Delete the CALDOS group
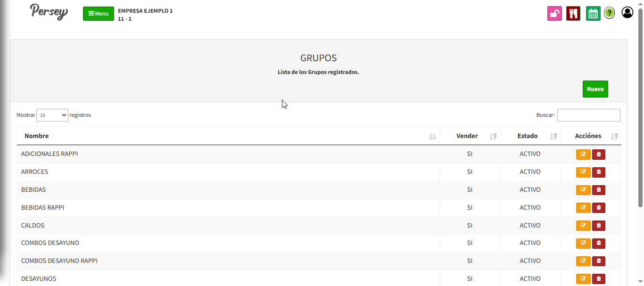This screenshot has width=644, height=286. click(599, 226)
